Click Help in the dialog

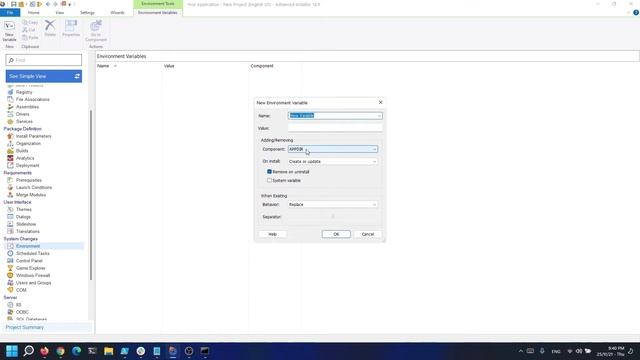click(x=273, y=234)
